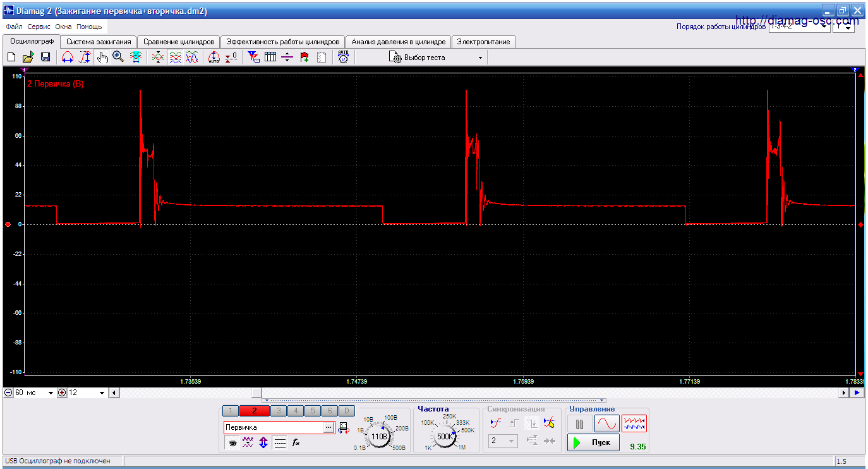Click the red plus zoom-in circle icon
868x469 pixels.
point(62,393)
